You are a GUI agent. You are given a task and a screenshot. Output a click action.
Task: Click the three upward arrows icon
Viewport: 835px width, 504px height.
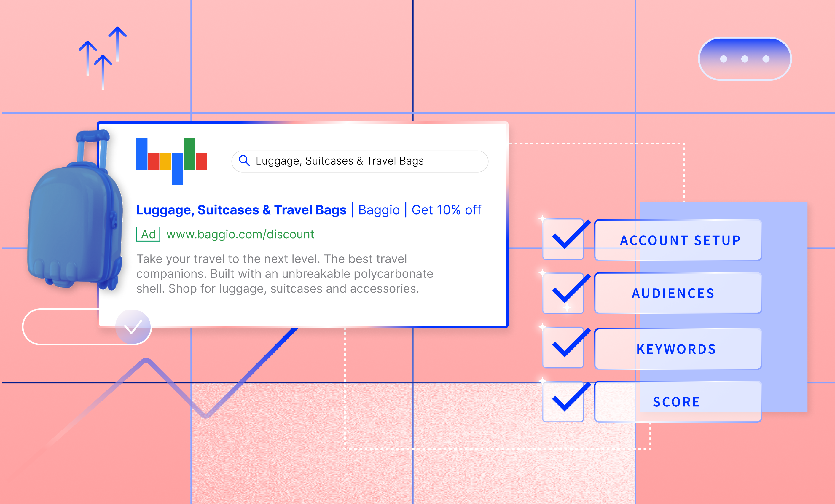pos(102,58)
